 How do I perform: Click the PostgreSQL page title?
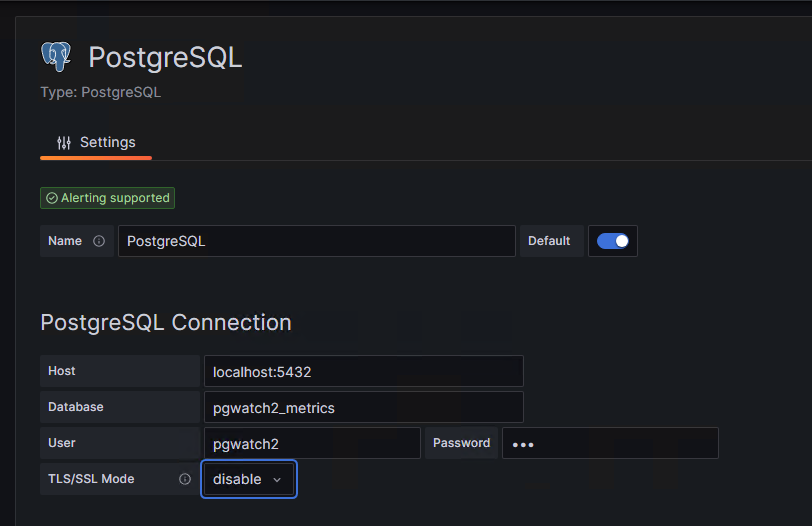pyautogui.click(x=165, y=57)
